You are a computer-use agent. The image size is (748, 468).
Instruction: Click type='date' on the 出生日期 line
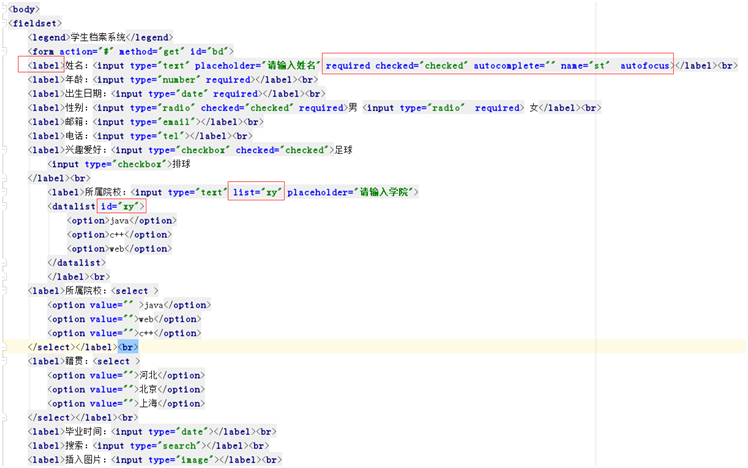point(178,94)
